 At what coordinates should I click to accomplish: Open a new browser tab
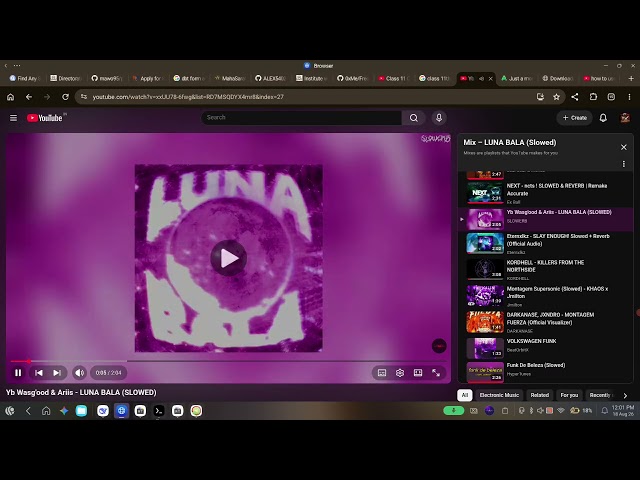point(631,78)
